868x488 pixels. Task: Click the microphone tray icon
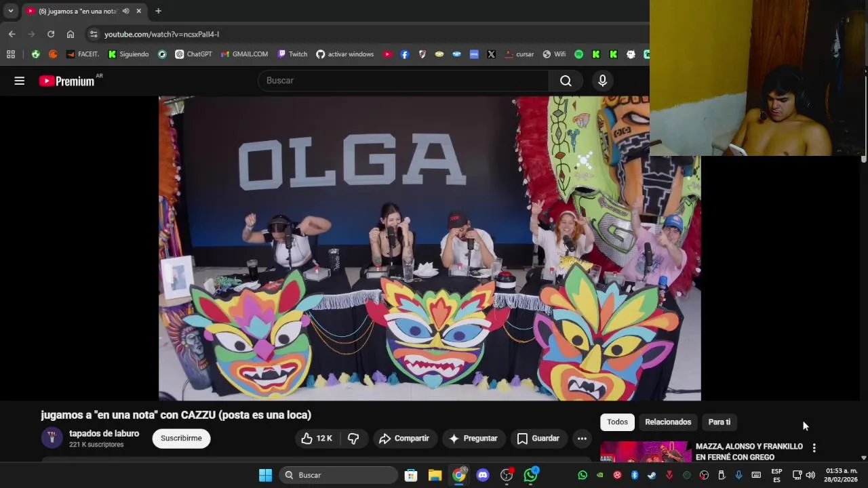coord(738,475)
